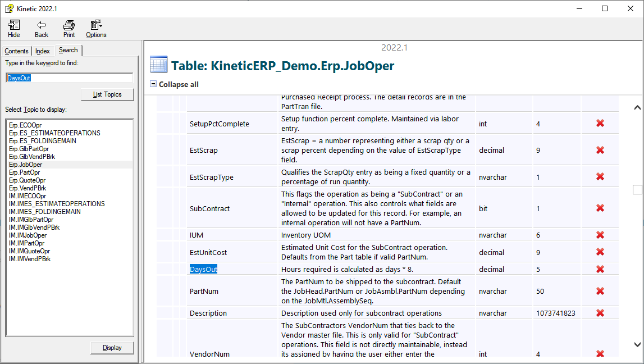Screen dimensions: 644x364
Task: Click the EstScrapType column name
Action: point(212,177)
